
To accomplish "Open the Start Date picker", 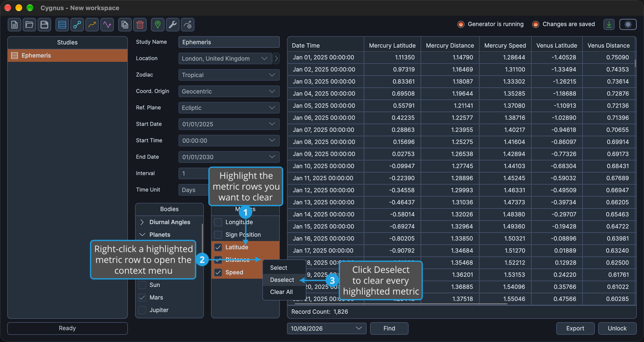I will coord(229,124).
